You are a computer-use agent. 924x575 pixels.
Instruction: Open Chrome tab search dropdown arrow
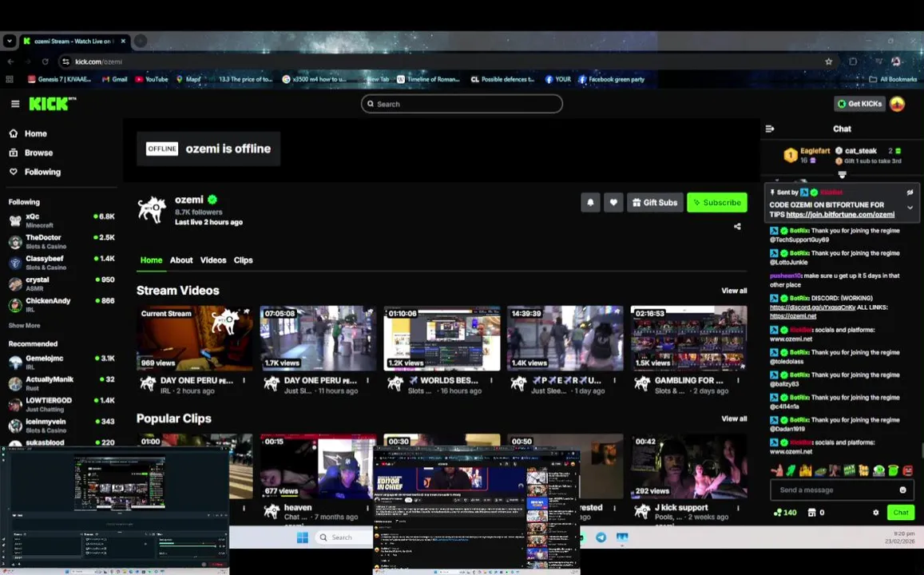[9, 41]
